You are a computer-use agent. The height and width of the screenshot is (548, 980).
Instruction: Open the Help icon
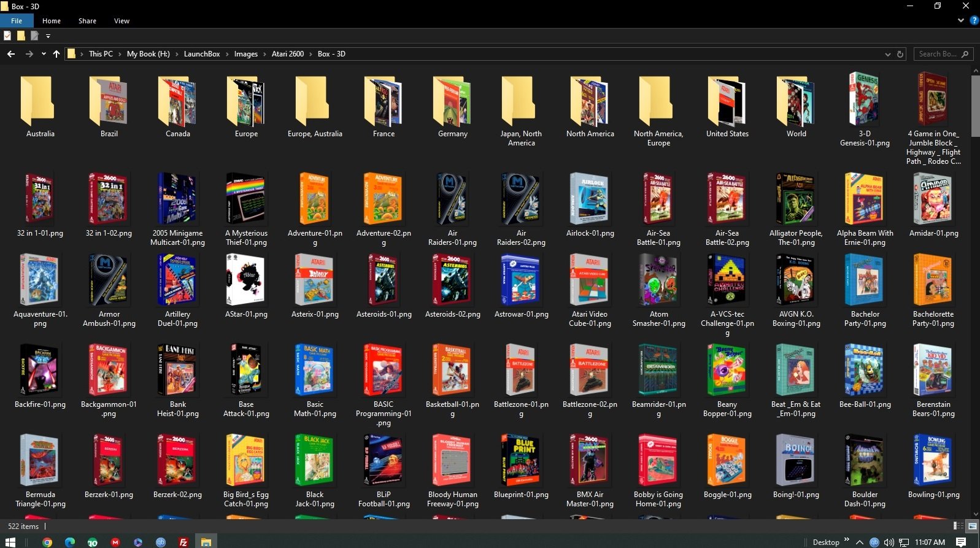point(974,20)
